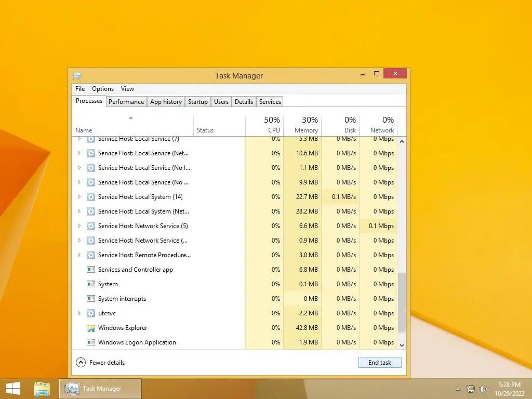Screen dimensions: 532x399
Task: Open the taskbar clock showing 3:28 PM
Action: [x=509, y=389]
